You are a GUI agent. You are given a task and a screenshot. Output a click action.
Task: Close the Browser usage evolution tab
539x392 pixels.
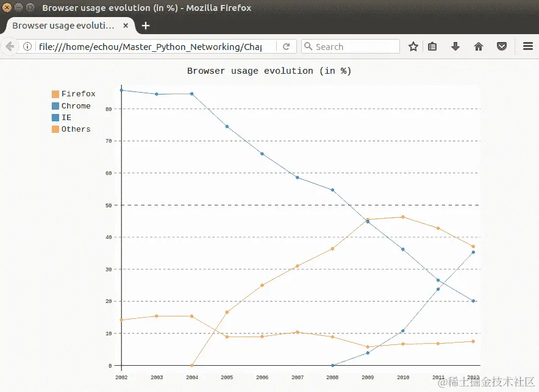point(126,26)
